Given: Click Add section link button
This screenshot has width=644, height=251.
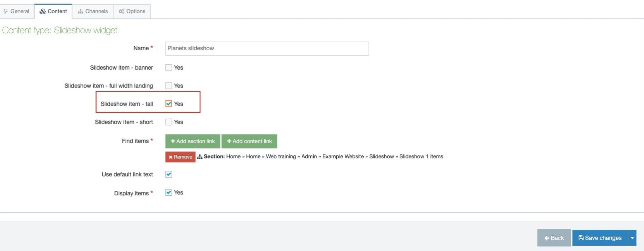Looking at the screenshot, I should click(x=192, y=141).
